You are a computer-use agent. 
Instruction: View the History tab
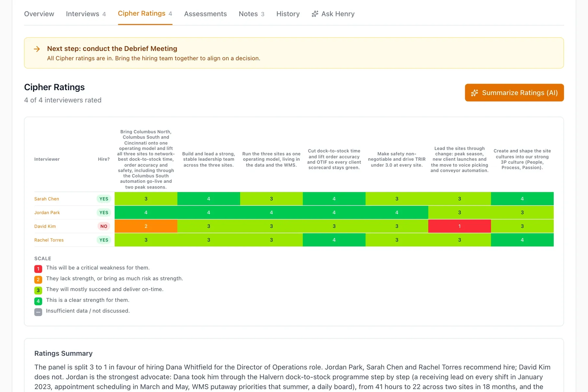pyautogui.click(x=288, y=14)
